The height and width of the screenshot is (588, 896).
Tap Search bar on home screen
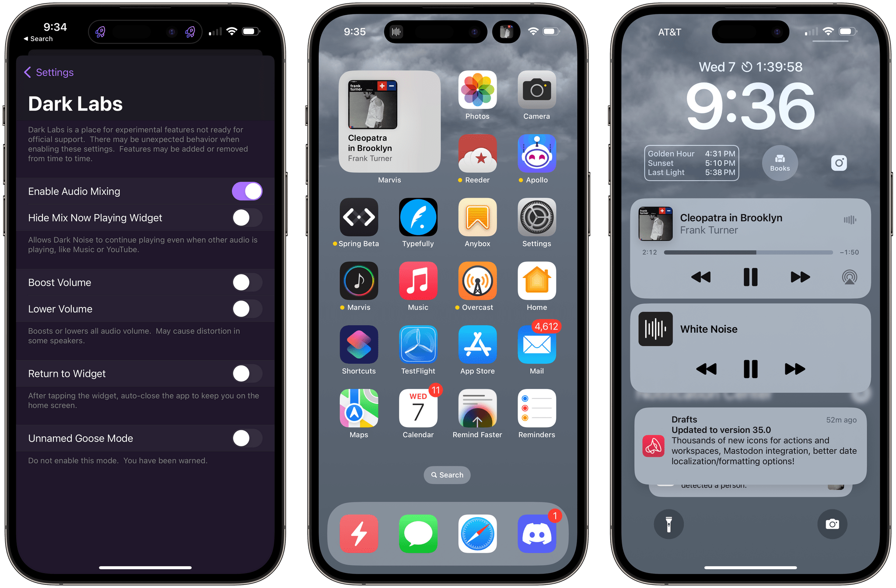[448, 474]
